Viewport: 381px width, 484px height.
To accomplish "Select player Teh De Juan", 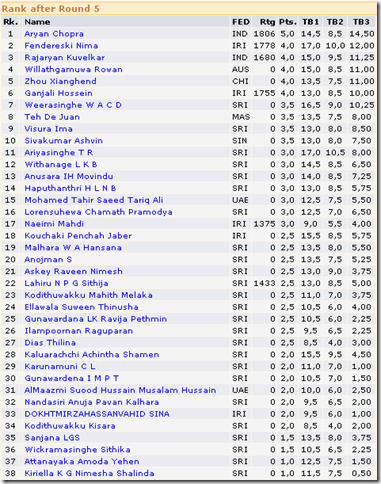I will click(52, 117).
